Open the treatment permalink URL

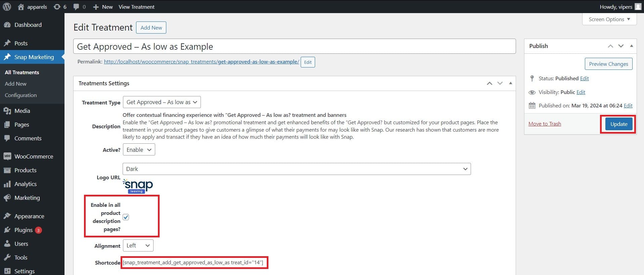202,61
